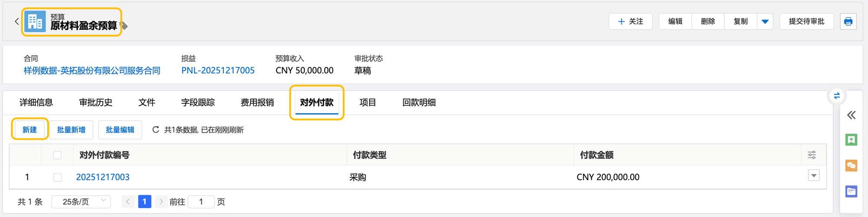The width and height of the screenshot is (868, 217).
Task: Open the 回款明细 tab
Action: coord(419,102)
